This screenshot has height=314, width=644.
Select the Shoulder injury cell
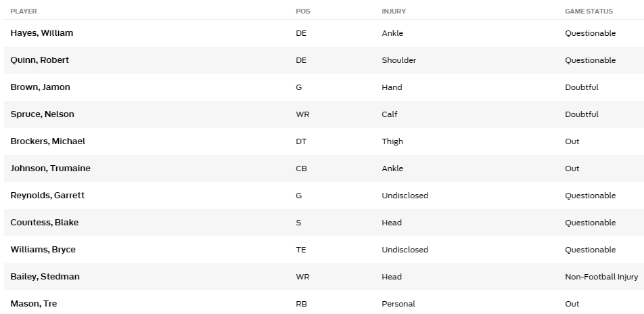coord(399,60)
